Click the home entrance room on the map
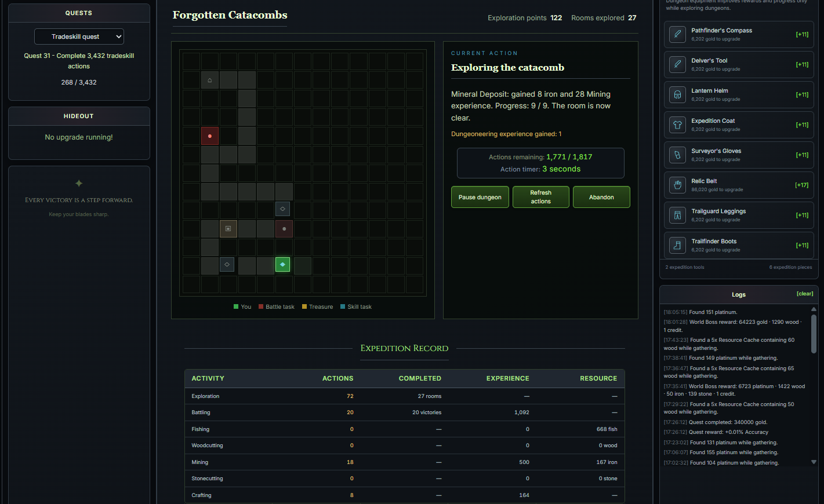The width and height of the screenshot is (824, 504). tap(210, 80)
